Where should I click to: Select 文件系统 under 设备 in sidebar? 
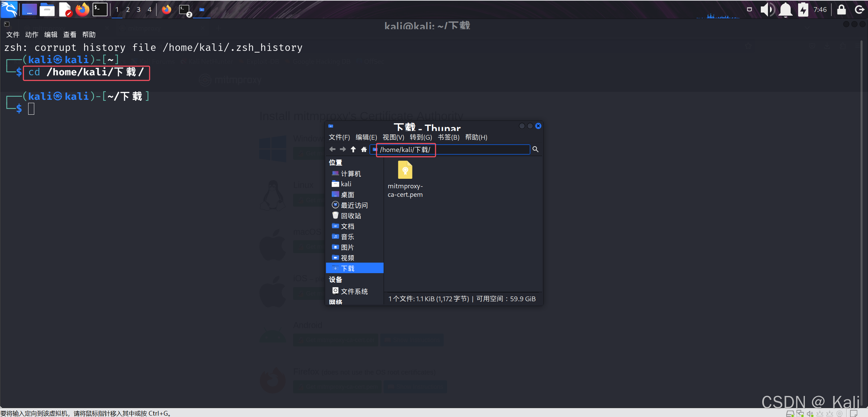click(354, 291)
